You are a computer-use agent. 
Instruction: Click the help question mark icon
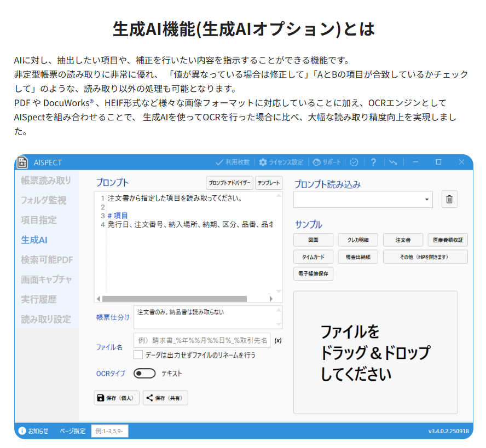click(x=373, y=162)
